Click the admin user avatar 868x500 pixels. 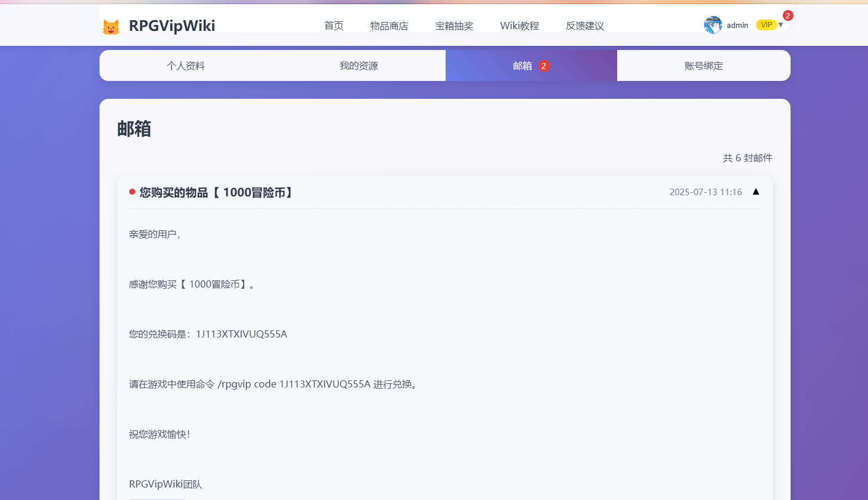point(713,25)
